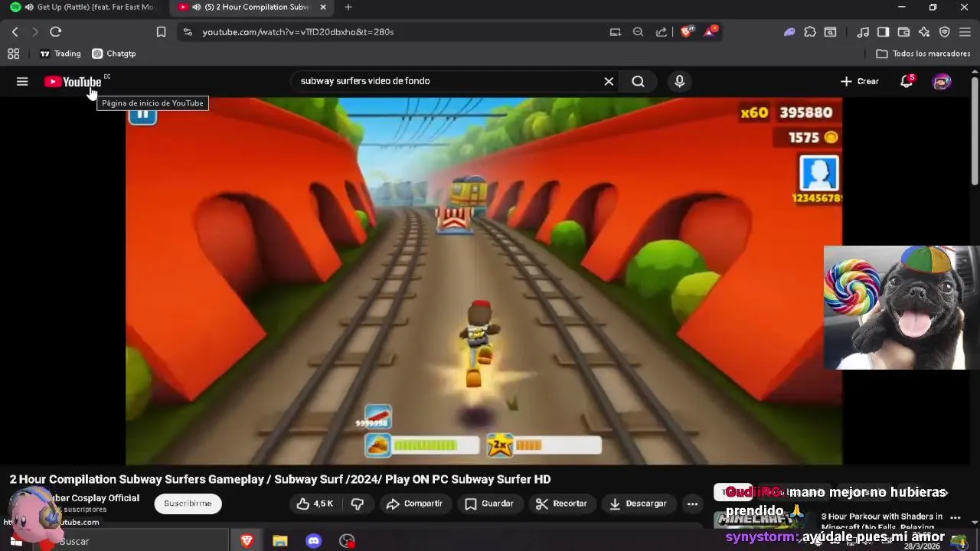Click the video title text
Image resolution: width=980 pixels, height=551 pixels.
(280, 479)
